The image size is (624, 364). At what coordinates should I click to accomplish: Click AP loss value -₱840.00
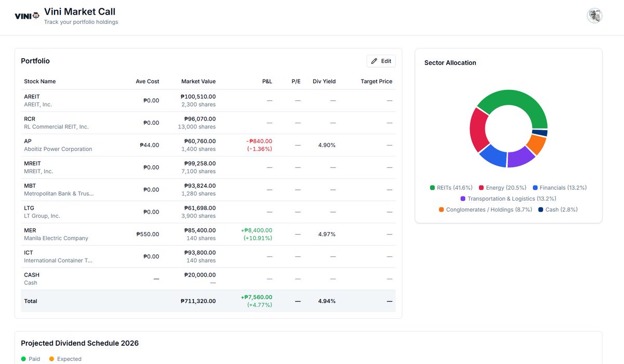click(259, 141)
